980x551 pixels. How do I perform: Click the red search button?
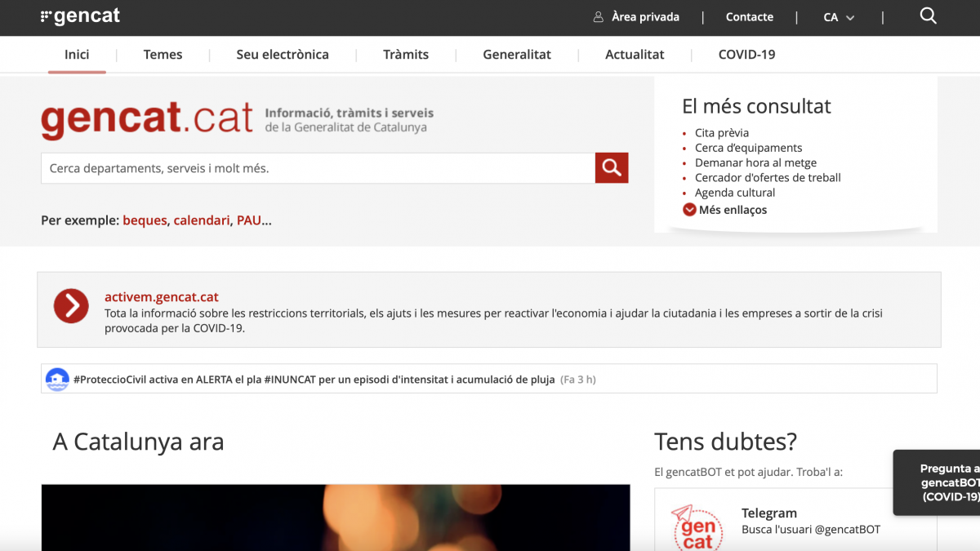(x=612, y=168)
